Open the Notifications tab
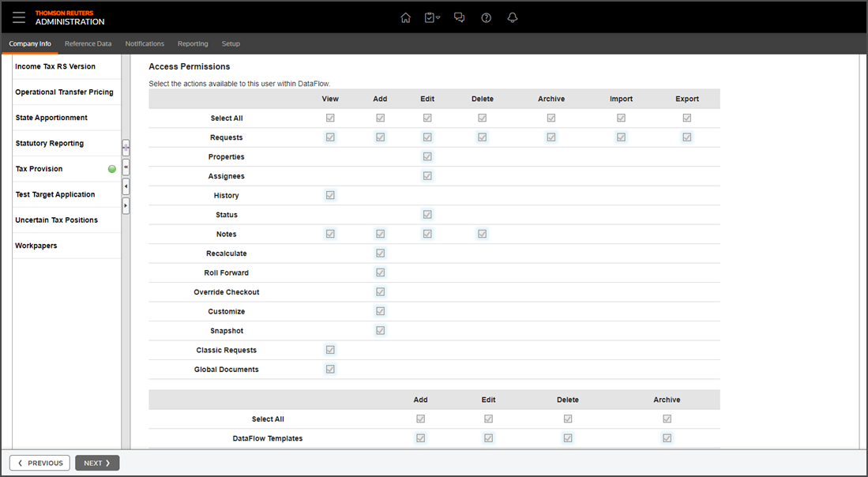 145,43
